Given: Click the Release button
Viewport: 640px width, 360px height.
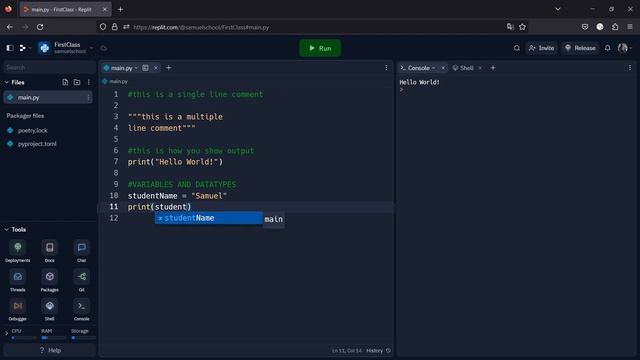Looking at the screenshot, I should pos(580,48).
